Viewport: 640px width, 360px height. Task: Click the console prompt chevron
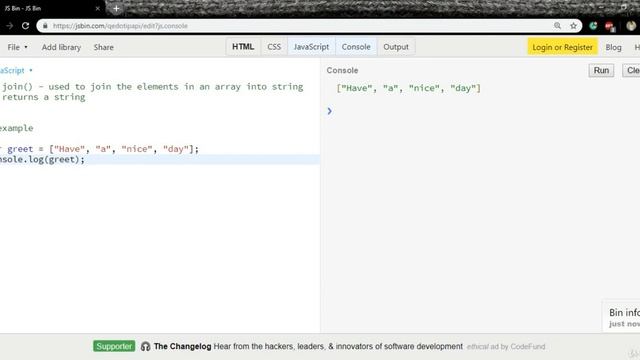click(329, 111)
